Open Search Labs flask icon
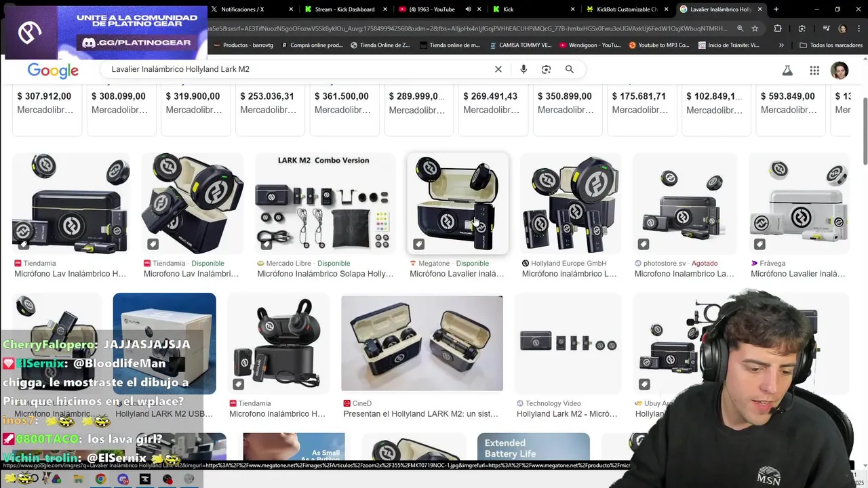Screen dimensions: 868x488 787,70
